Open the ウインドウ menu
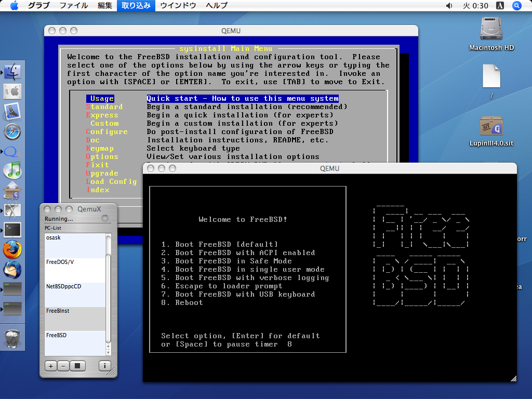The image size is (532, 399). coord(178,5)
